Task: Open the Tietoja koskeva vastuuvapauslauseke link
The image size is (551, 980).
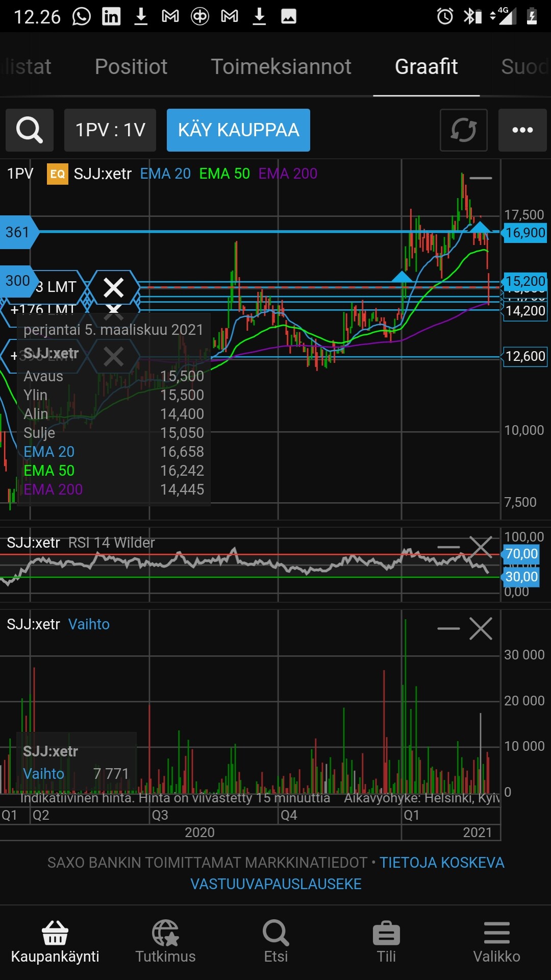Action: tap(347, 873)
